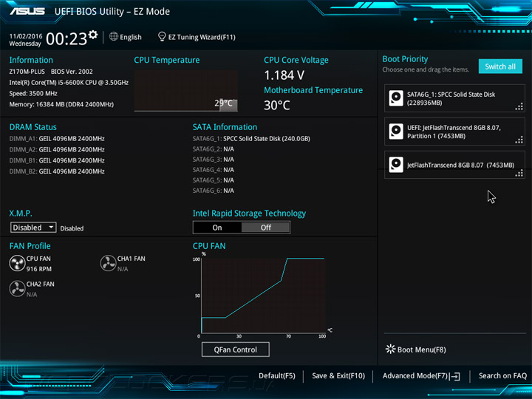
Task: Click the FAN Profile heading
Action: pos(30,246)
